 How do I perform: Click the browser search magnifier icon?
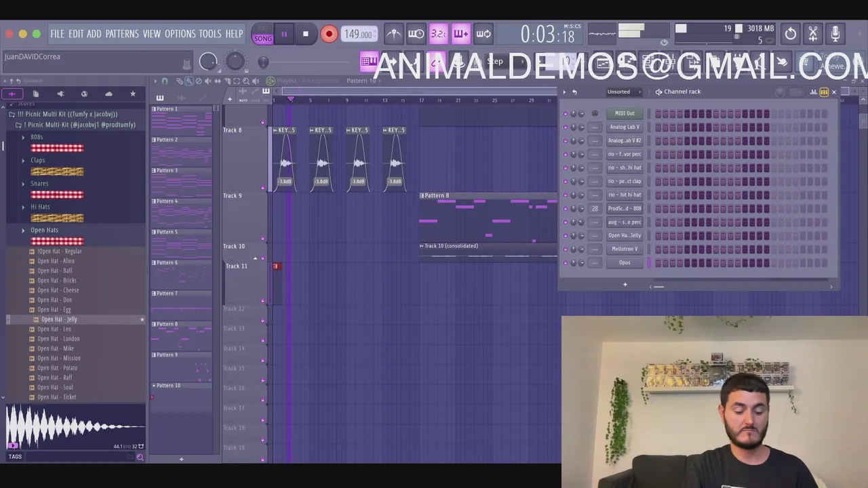click(140, 457)
